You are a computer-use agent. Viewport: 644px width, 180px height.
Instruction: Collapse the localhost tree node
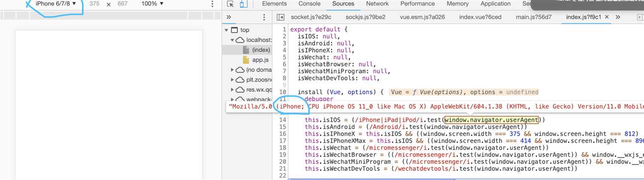[232, 40]
